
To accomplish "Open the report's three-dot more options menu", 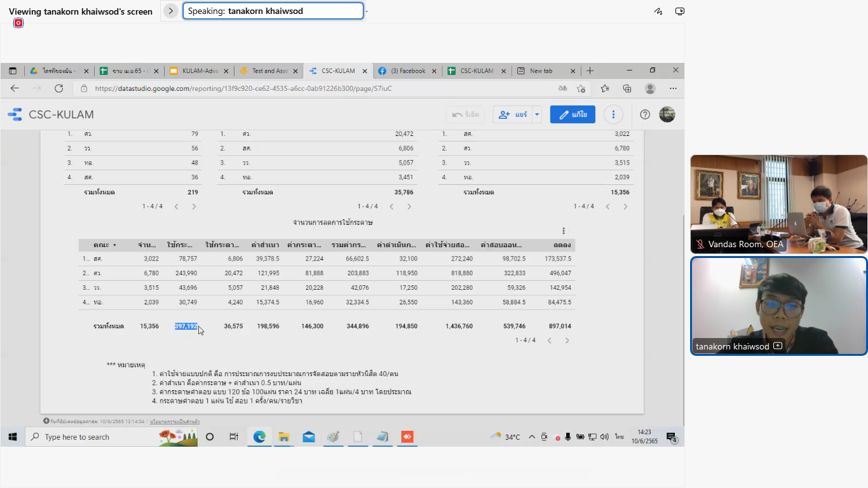I will [x=613, y=114].
